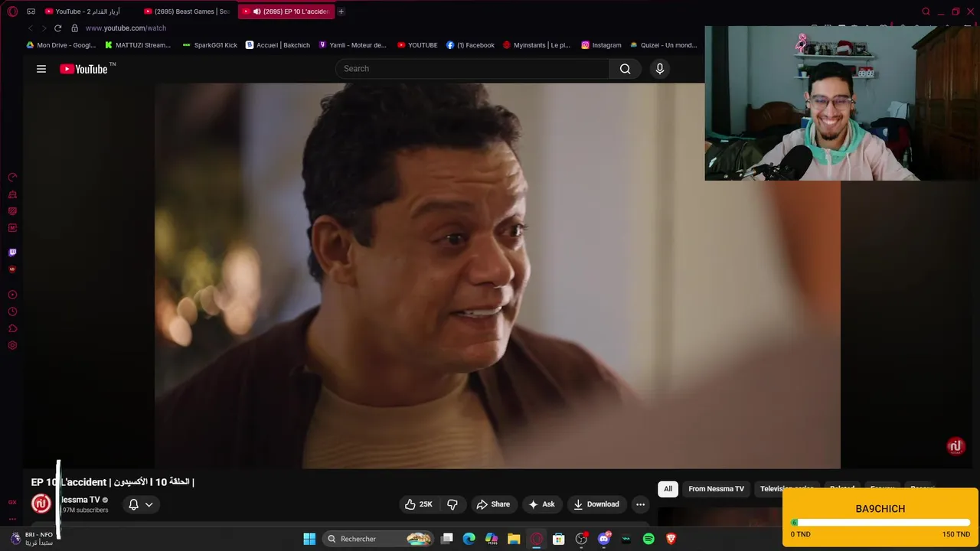The image size is (980, 551).
Task: Open SparkGG1 Kick bookmark
Action: tap(210, 45)
